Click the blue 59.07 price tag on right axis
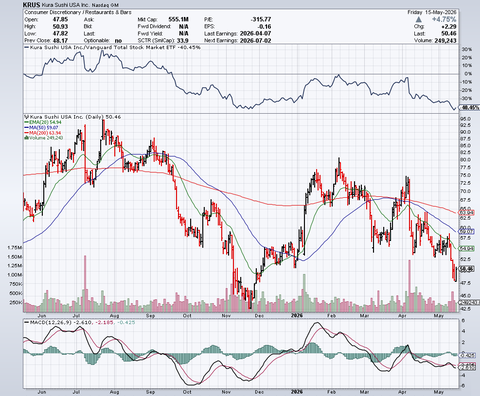This screenshot has width=480, height=396. click(467, 231)
